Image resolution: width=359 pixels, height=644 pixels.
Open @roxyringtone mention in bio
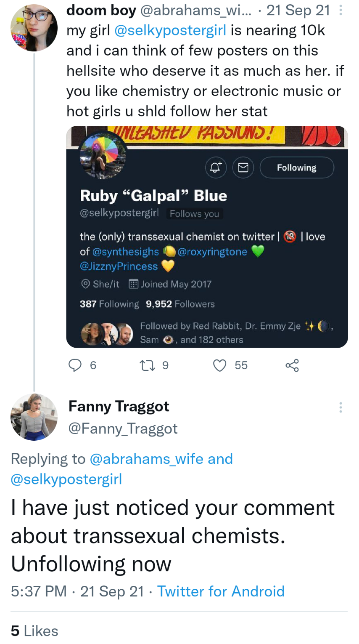pos(212,252)
